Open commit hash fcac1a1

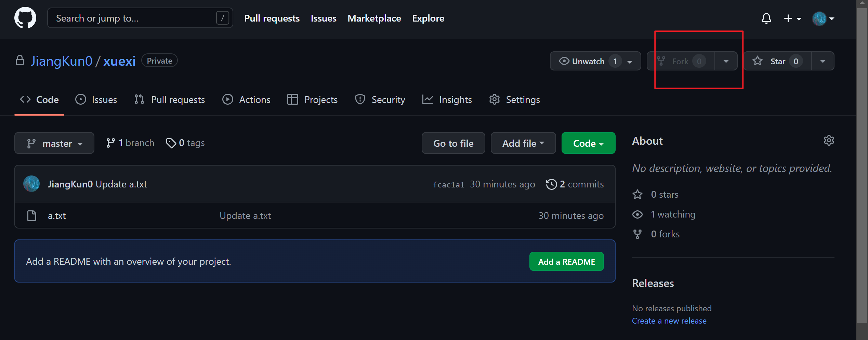pyautogui.click(x=448, y=185)
